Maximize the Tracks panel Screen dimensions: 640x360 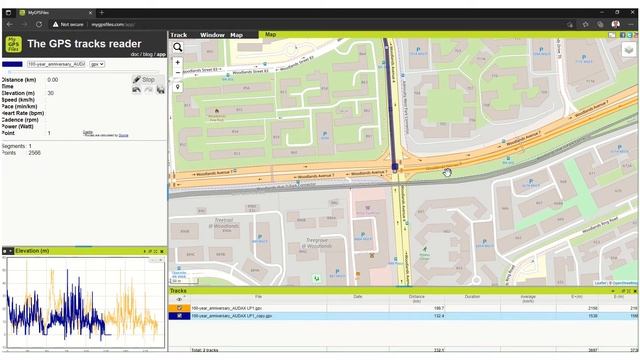pyautogui.click(x=629, y=291)
